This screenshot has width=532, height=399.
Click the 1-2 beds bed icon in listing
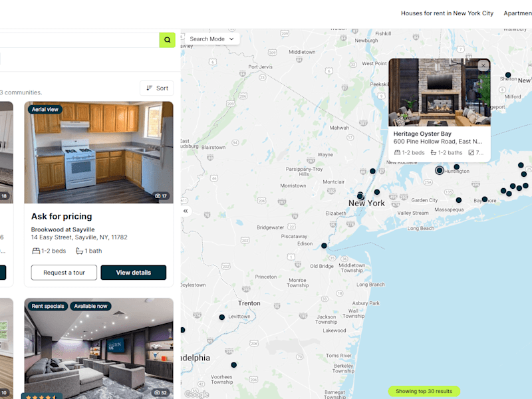[x=36, y=251]
